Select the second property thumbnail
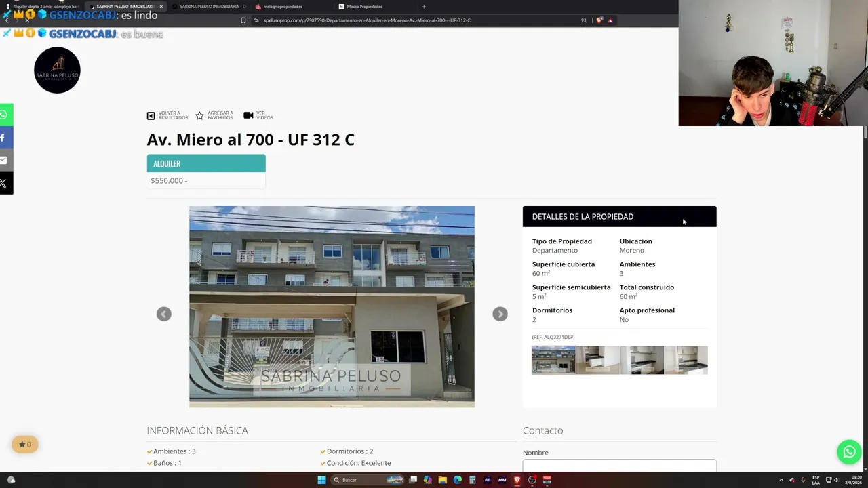Image resolution: width=868 pixels, height=488 pixels. 597,360
